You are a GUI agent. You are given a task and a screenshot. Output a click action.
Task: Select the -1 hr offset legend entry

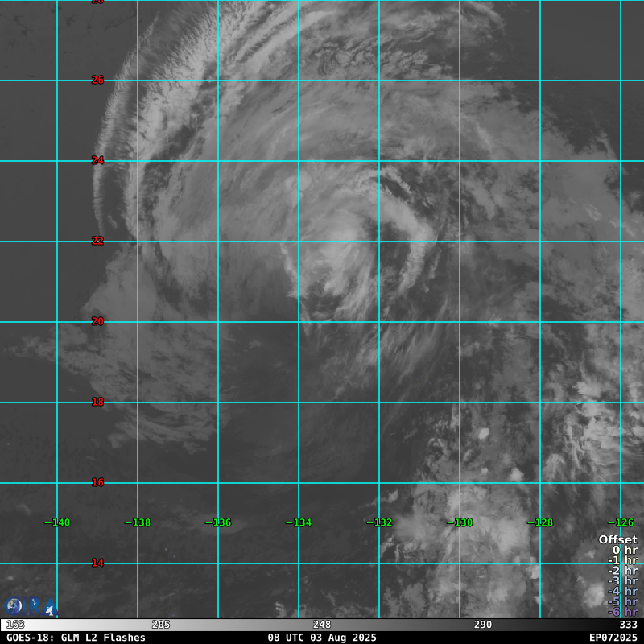[x=622, y=560]
